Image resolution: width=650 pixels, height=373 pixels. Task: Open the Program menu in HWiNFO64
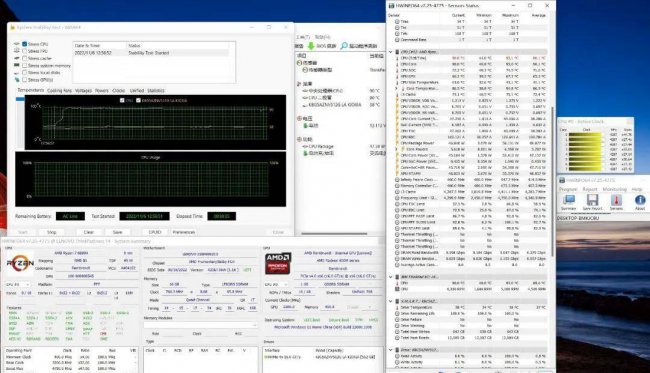(x=568, y=189)
